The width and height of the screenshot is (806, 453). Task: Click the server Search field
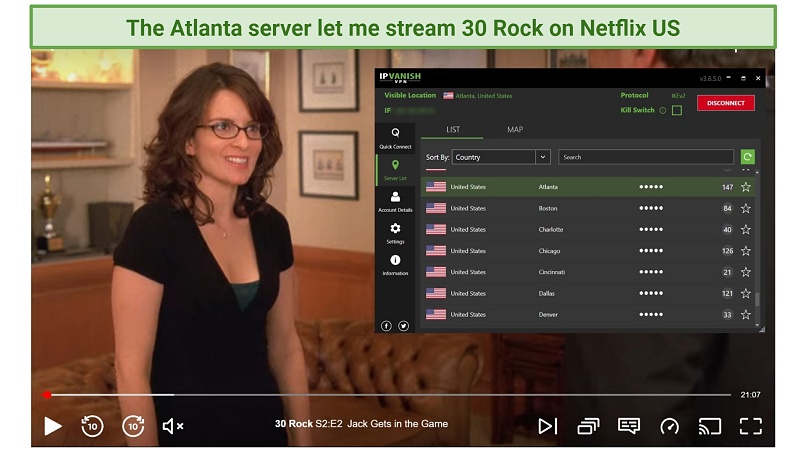(646, 157)
